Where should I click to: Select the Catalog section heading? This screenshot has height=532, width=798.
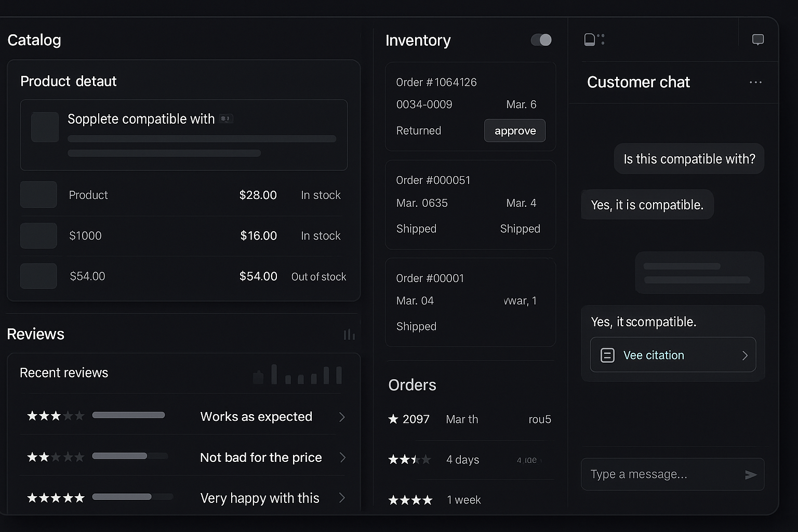coord(34,40)
